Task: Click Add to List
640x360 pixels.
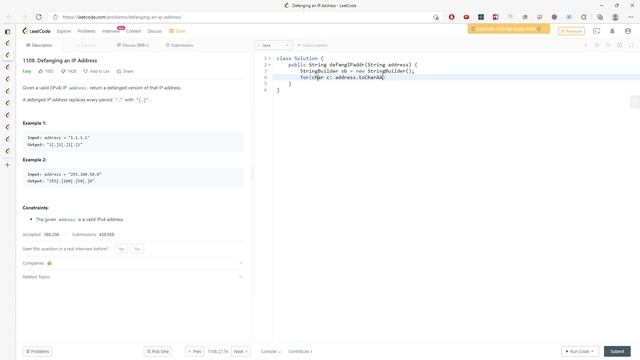Action: (x=96, y=71)
